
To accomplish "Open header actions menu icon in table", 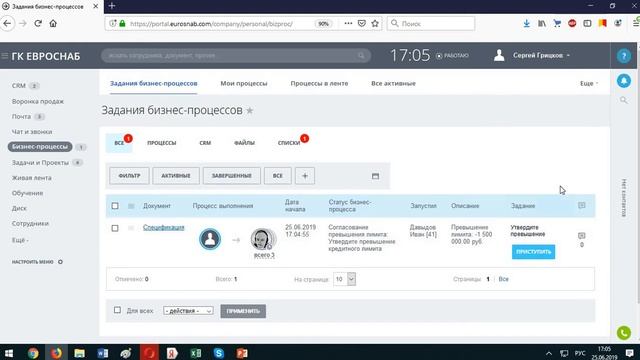I will [131, 206].
